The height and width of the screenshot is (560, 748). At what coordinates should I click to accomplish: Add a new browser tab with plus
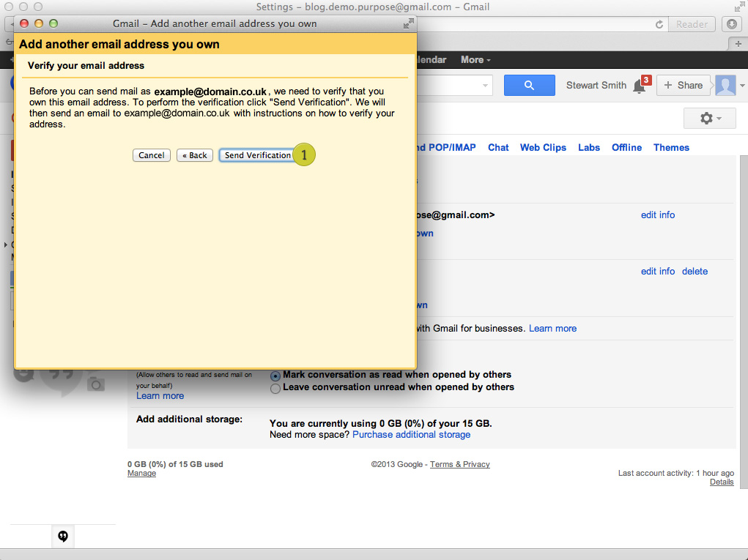[x=738, y=44]
